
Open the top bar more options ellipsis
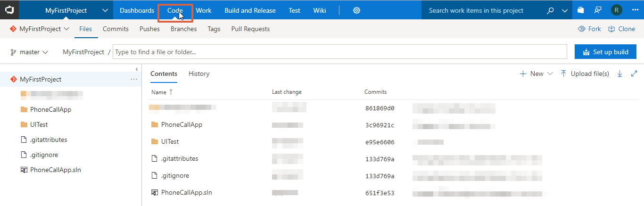click(x=635, y=10)
